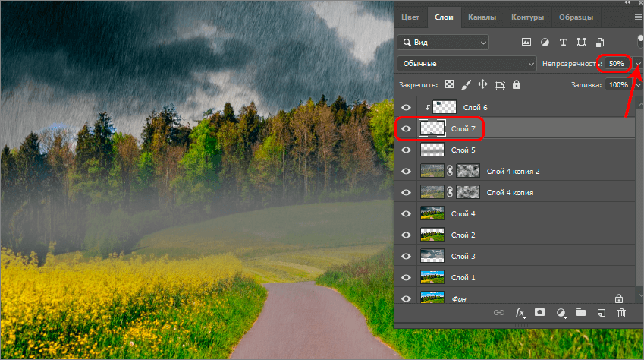The height and width of the screenshot is (360, 644).
Task: Create a new layer with page icon
Action: click(x=601, y=312)
